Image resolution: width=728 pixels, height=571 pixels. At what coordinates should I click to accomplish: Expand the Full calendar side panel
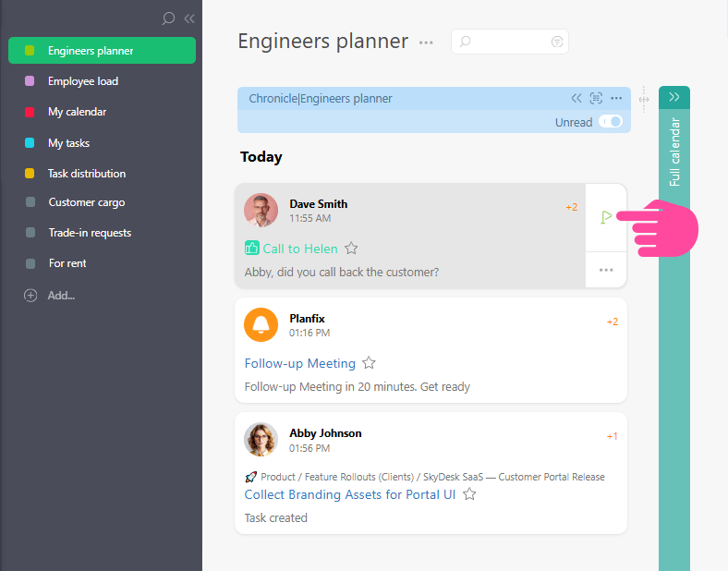pos(674,96)
